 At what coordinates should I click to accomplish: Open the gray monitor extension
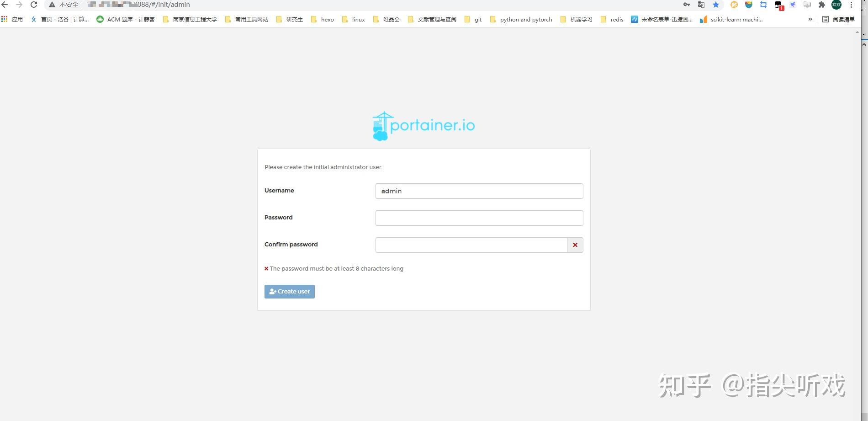(x=807, y=5)
